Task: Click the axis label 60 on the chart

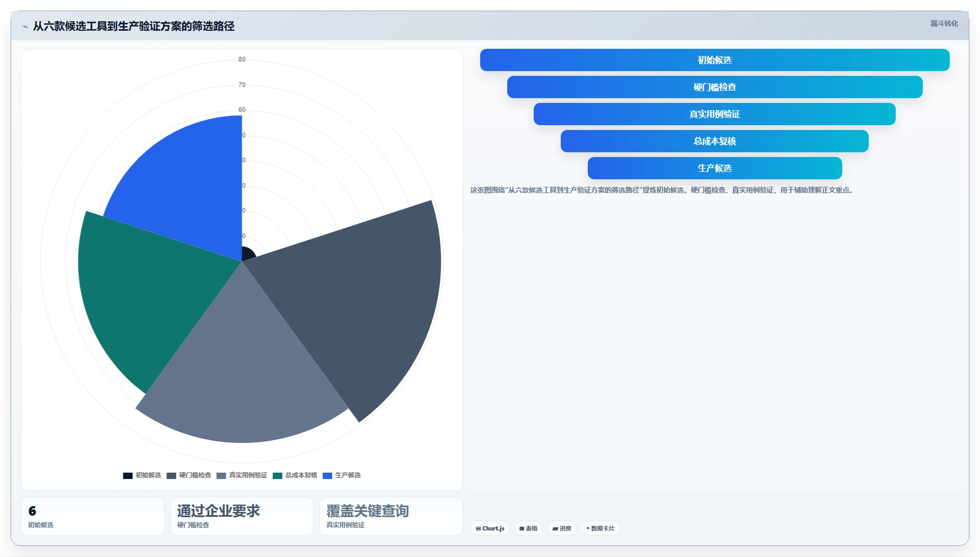Action: pyautogui.click(x=242, y=110)
